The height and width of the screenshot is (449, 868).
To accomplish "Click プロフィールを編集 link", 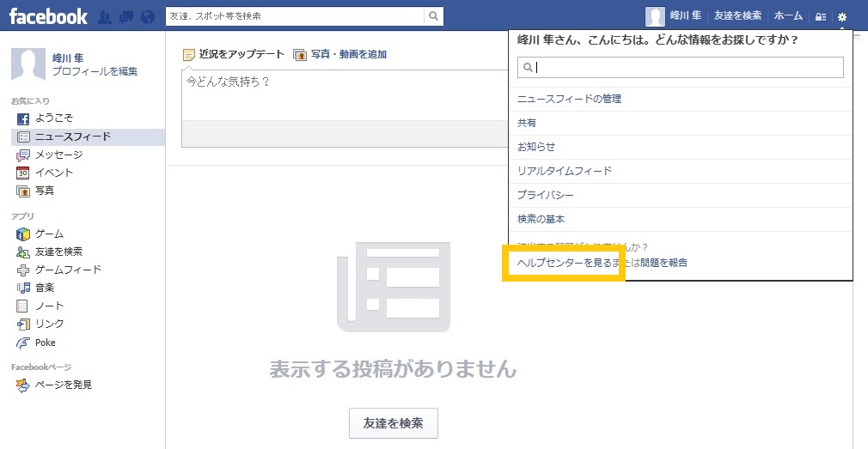I will point(95,71).
